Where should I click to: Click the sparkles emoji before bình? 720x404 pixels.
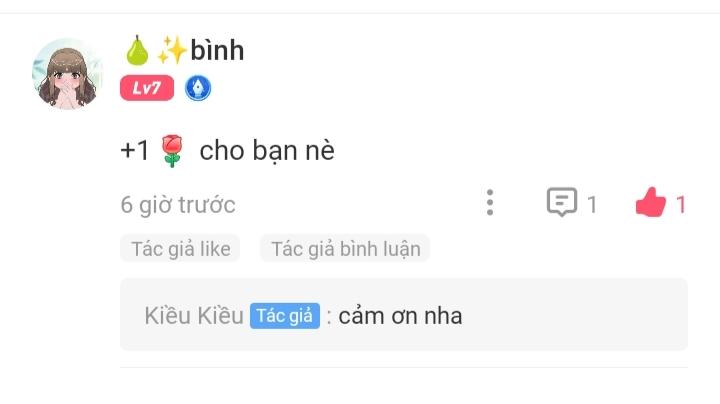(x=171, y=49)
